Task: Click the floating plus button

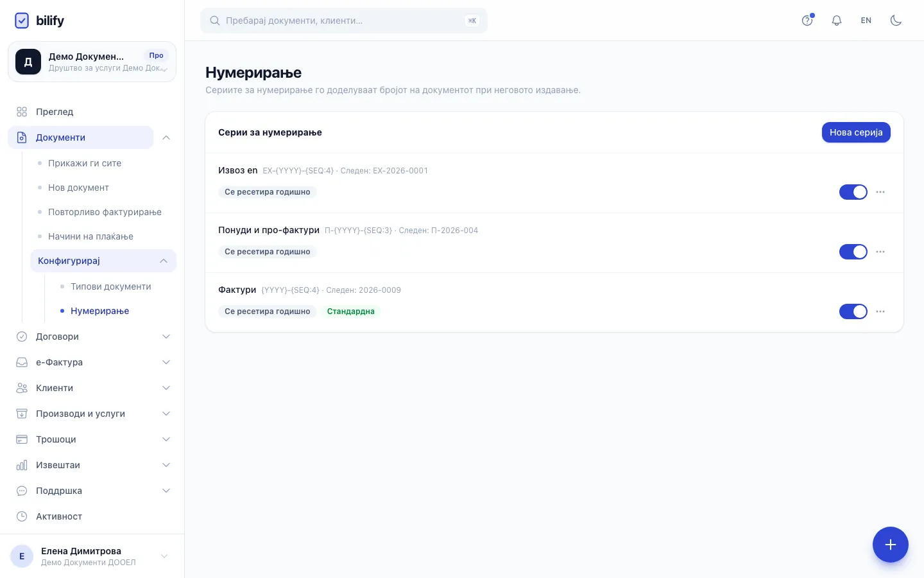Action: click(x=891, y=545)
